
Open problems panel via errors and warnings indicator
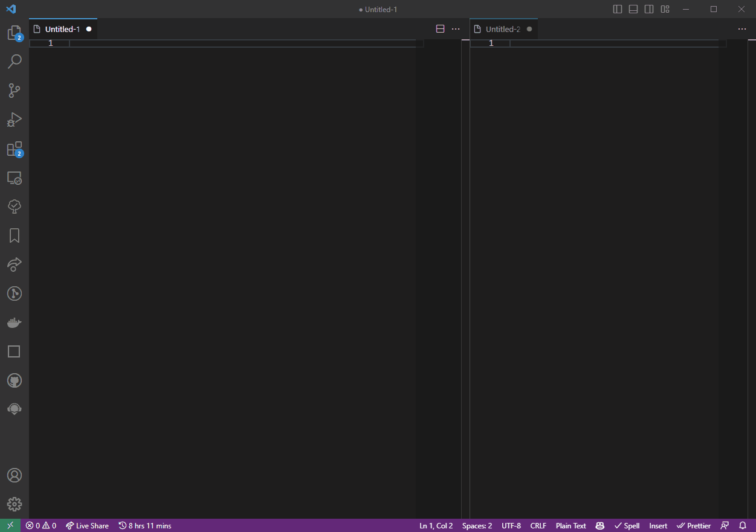[x=40, y=525]
